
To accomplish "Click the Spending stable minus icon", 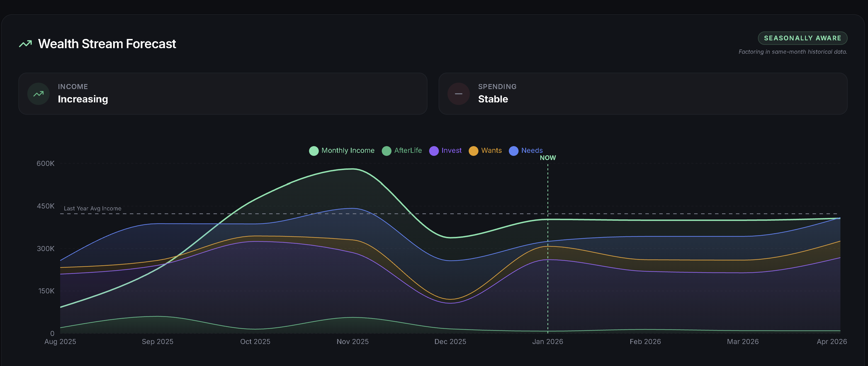I will coord(458,94).
